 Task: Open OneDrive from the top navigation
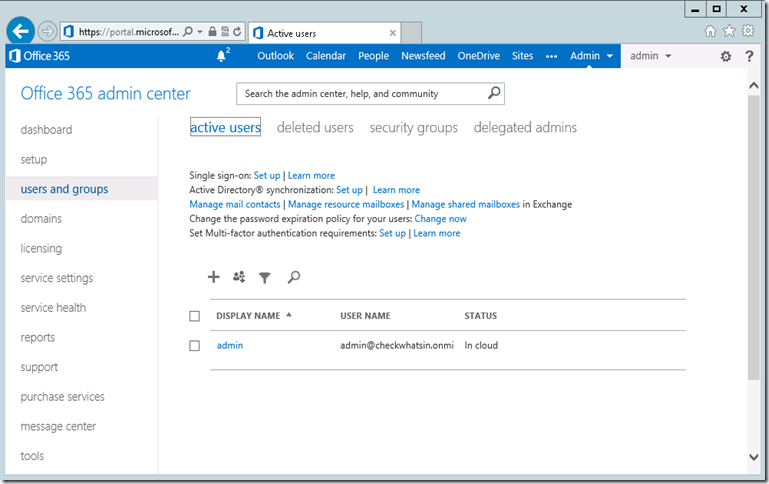[479, 56]
